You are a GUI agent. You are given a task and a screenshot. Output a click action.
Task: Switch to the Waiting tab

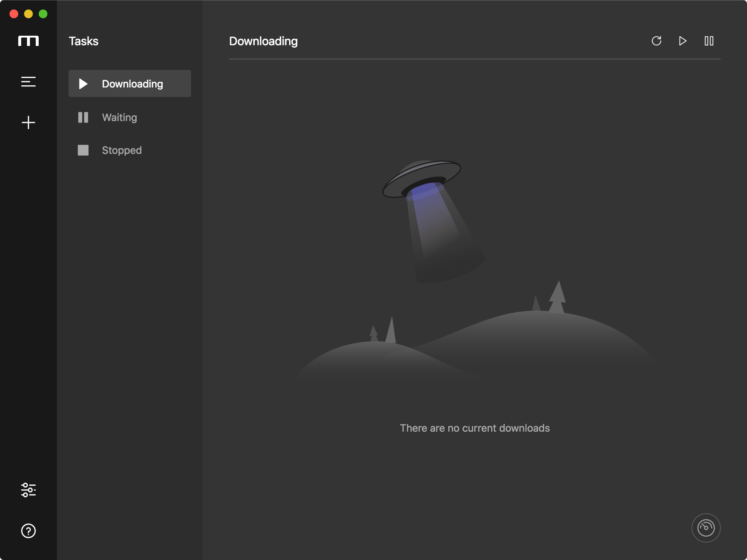pos(120,117)
